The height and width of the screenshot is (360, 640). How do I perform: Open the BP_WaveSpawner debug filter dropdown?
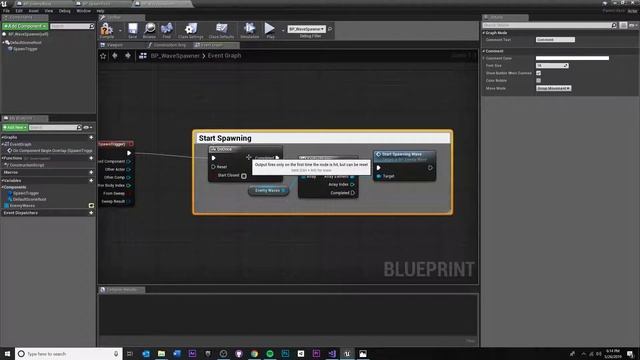307,29
